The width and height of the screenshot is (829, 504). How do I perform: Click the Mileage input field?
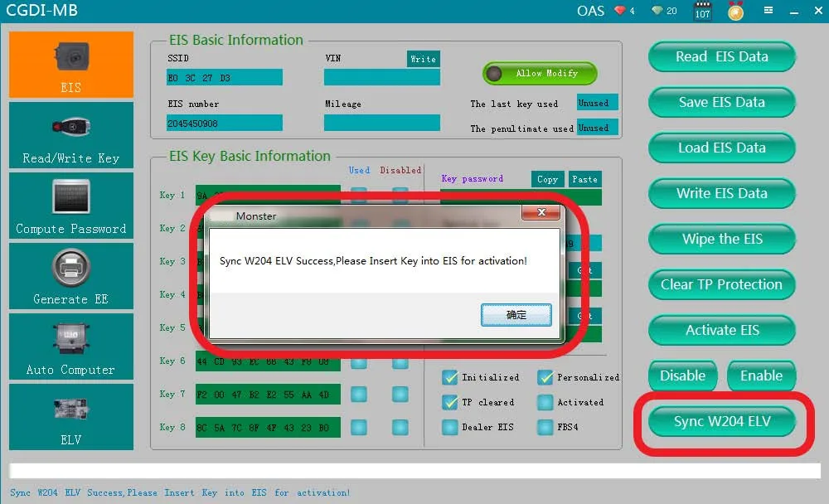point(381,123)
